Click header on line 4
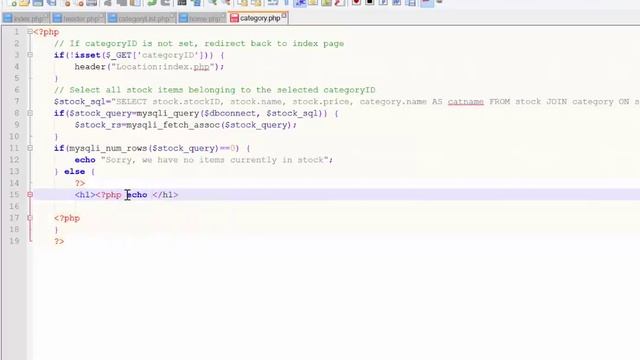The height and width of the screenshot is (360, 640). (90, 67)
